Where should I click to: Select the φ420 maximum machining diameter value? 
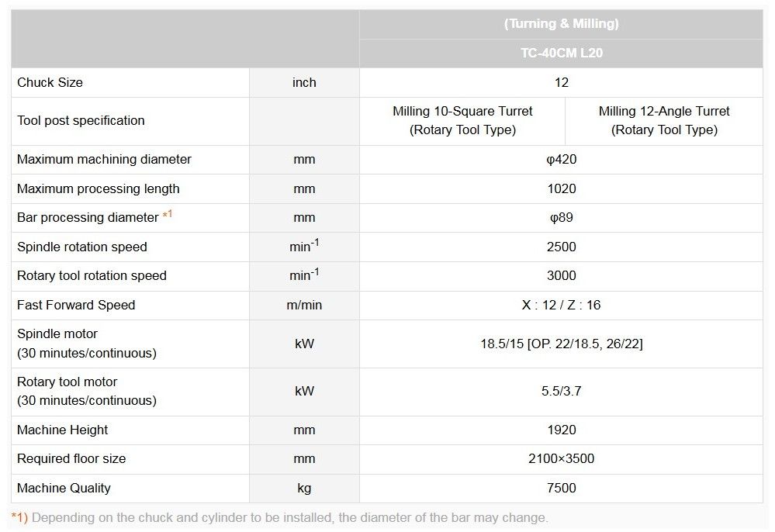coord(561,159)
